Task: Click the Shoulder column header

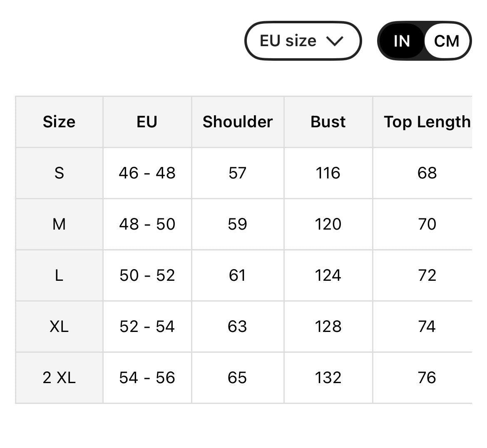Action: (237, 122)
